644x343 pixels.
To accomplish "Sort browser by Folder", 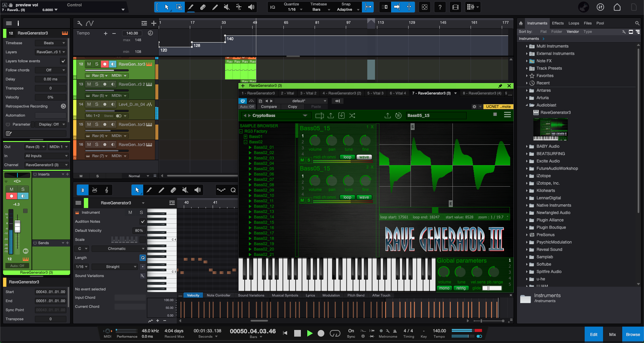I will [556, 31].
